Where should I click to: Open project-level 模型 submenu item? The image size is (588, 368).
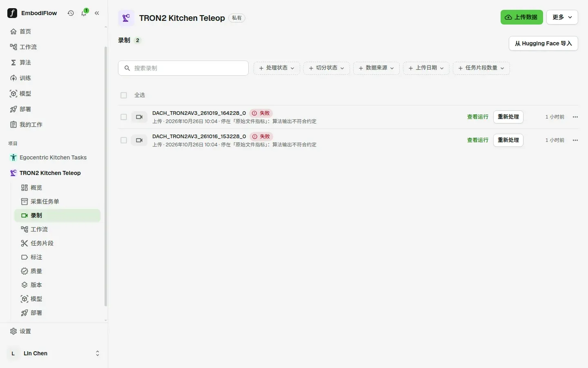[58, 299]
